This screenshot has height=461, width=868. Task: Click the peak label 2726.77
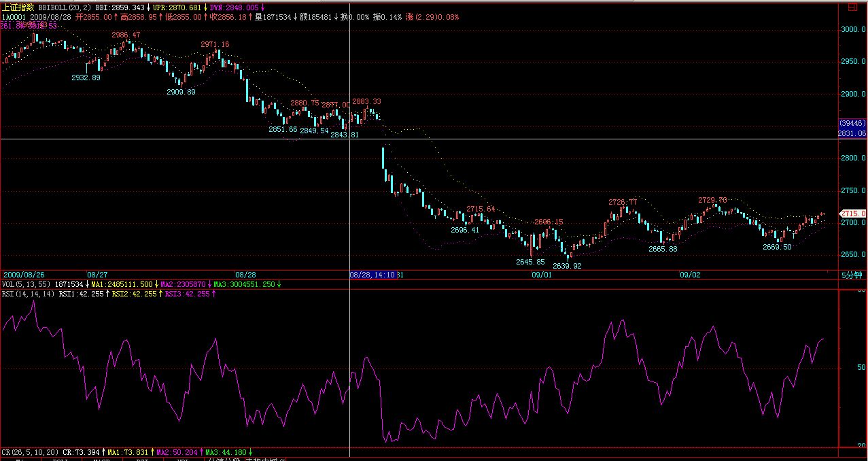pyautogui.click(x=623, y=202)
